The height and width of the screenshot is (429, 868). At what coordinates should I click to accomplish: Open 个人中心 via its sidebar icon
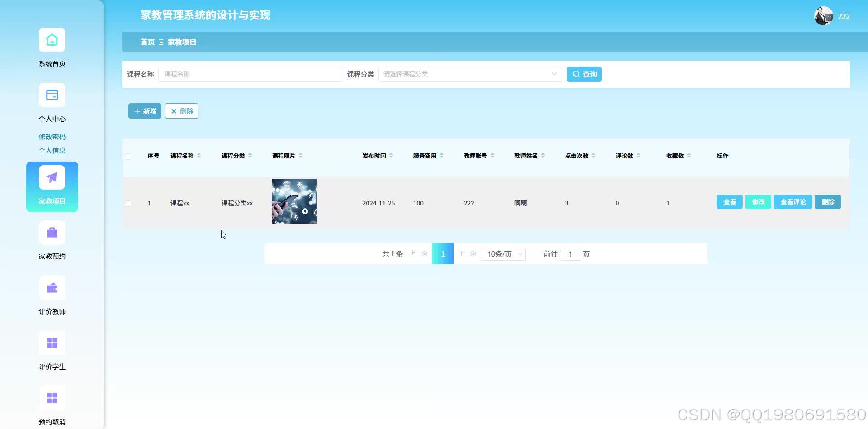[52, 95]
